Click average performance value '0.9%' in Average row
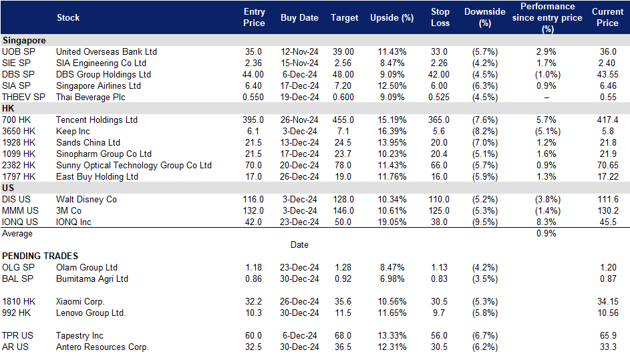The image size is (630, 364). [x=546, y=233]
